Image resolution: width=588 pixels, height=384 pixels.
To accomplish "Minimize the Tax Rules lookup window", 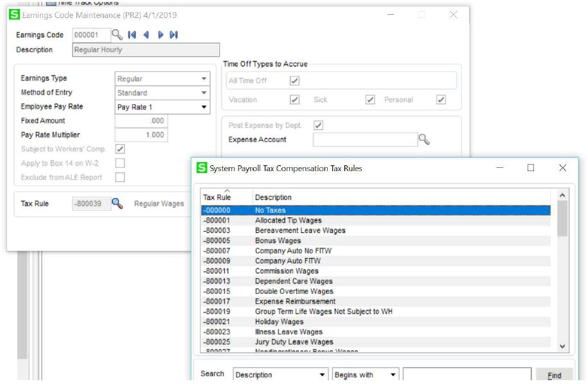I will (x=499, y=168).
